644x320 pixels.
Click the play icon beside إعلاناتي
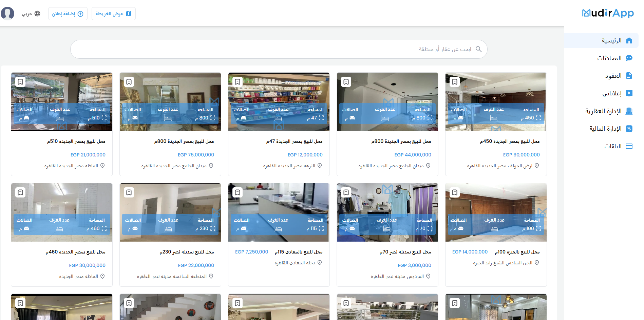[629, 93]
